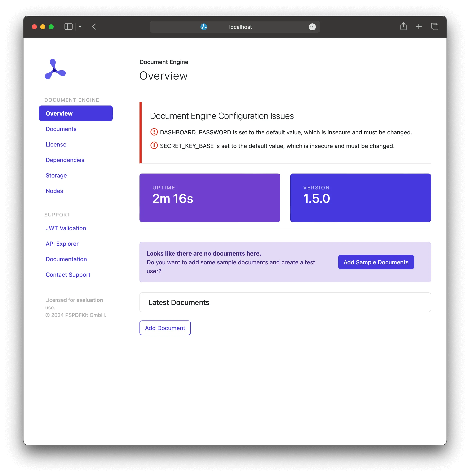Click the localhost address bar
This screenshot has width=470, height=476.
240,27
